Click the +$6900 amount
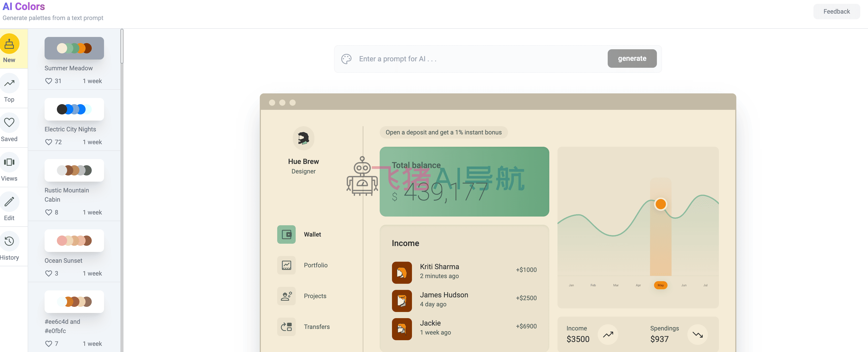 526,326
